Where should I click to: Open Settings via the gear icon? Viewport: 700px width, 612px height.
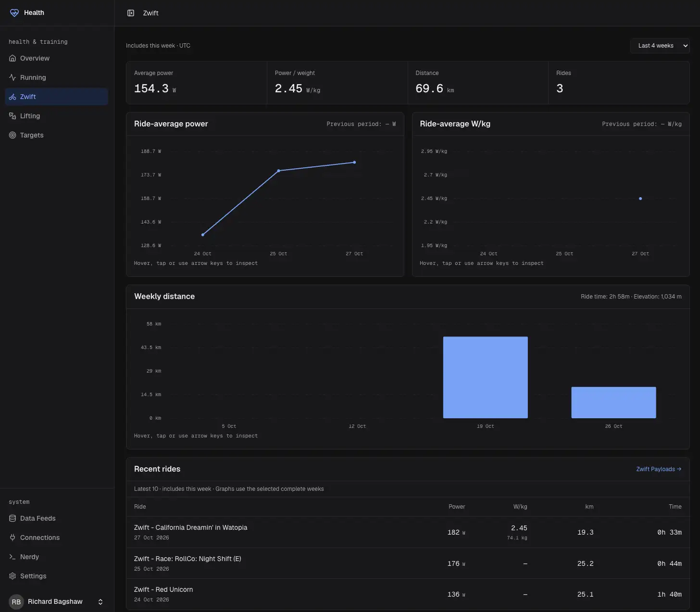click(12, 576)
